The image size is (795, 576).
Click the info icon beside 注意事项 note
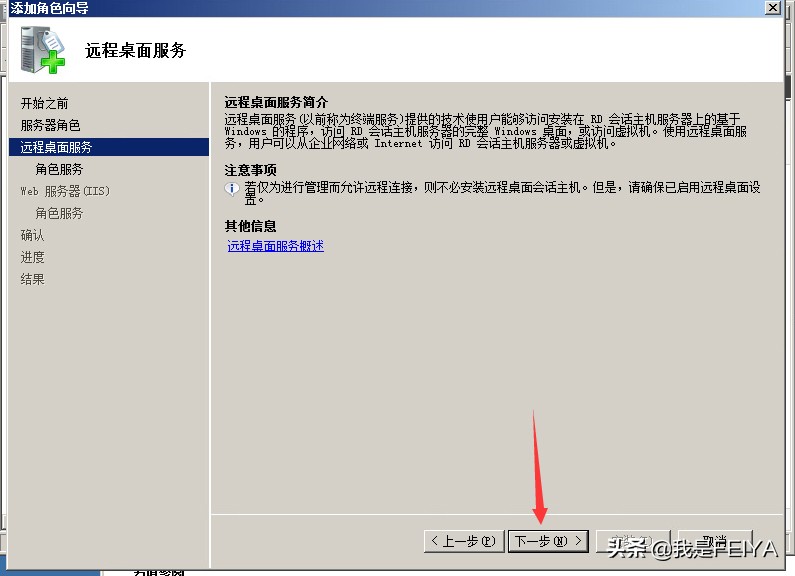pos(232,189)
